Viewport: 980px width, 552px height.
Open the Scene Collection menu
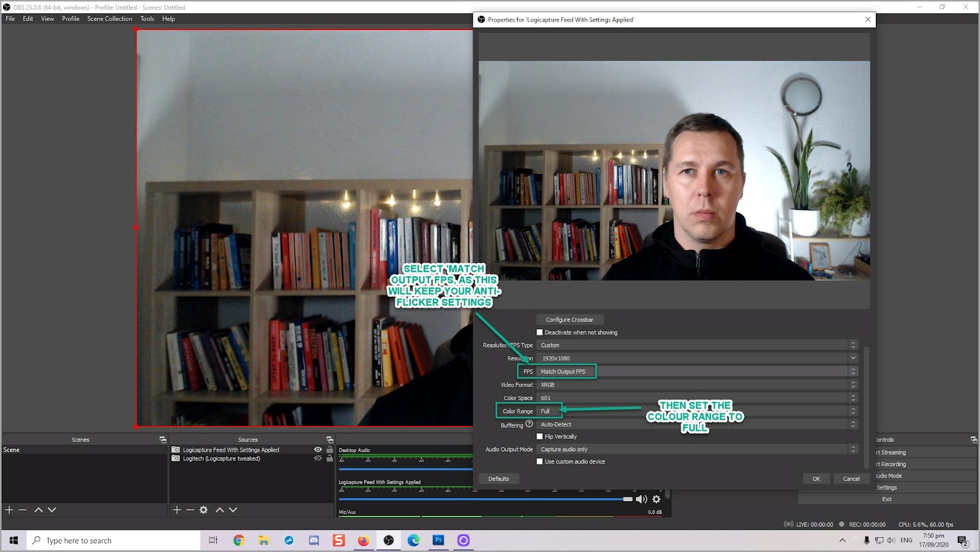coord(110,19)
